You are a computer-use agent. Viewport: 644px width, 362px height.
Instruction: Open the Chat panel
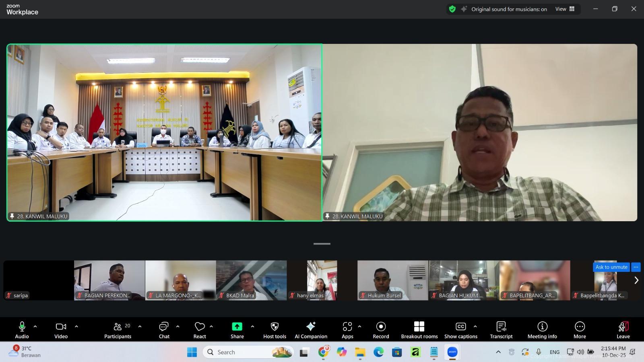pyautogui.click(x=164, y=330)
